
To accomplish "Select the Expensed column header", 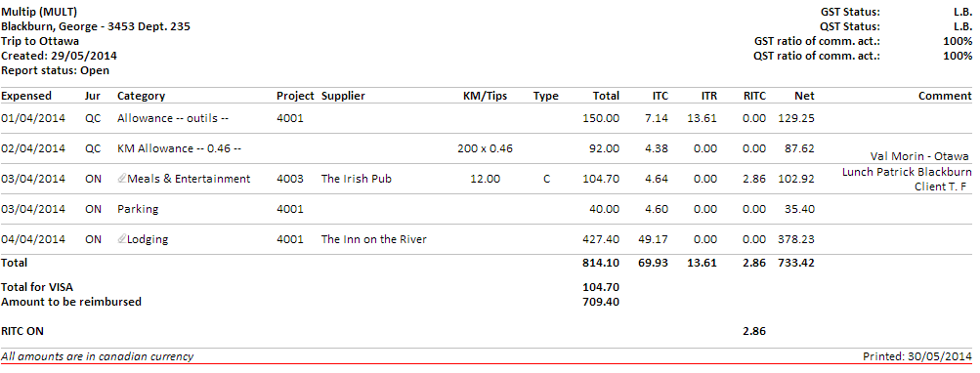I will (26, 96).
